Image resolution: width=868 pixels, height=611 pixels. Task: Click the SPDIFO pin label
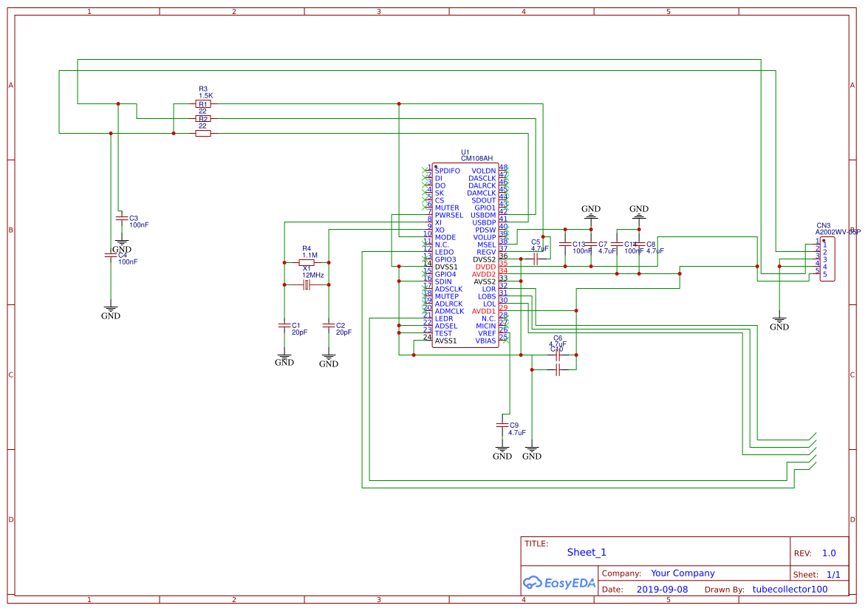coord(447,171)
